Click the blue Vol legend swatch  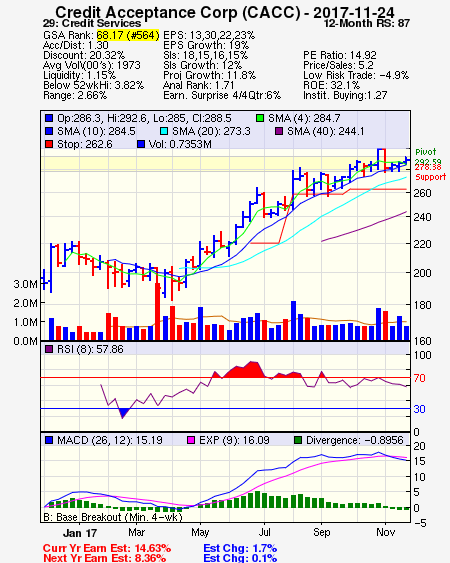tap(141, 144)
